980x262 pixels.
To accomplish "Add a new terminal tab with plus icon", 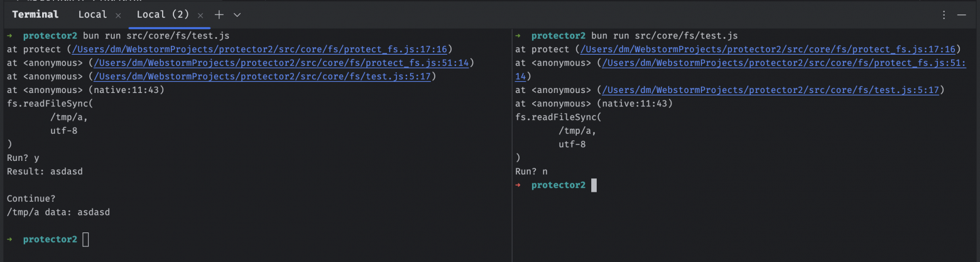I will [219, 14].
